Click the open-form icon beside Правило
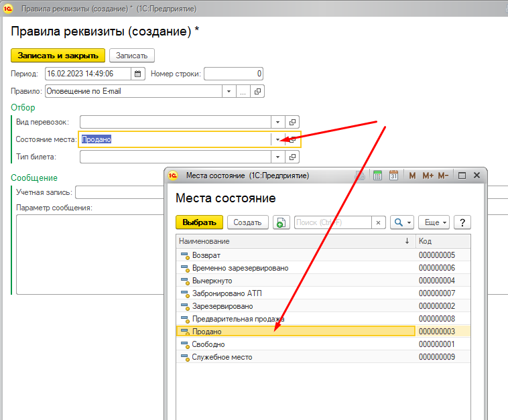Viewport: 508px width, 420px height. pos(258,91)
